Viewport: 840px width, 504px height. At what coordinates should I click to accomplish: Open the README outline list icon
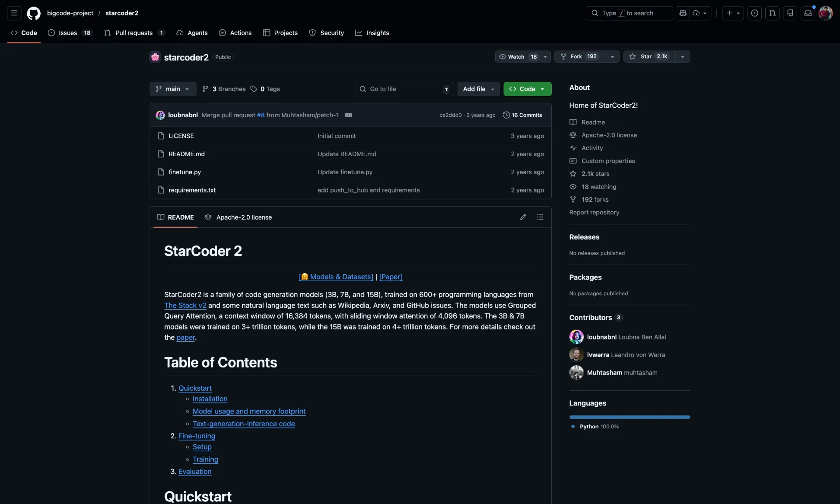pyautogui.click(x=540, y=217)
